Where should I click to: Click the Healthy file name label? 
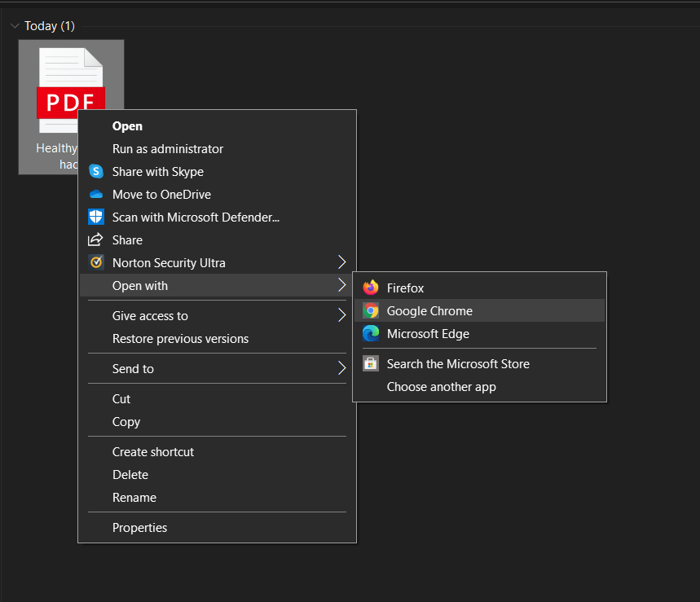point(57,156)
